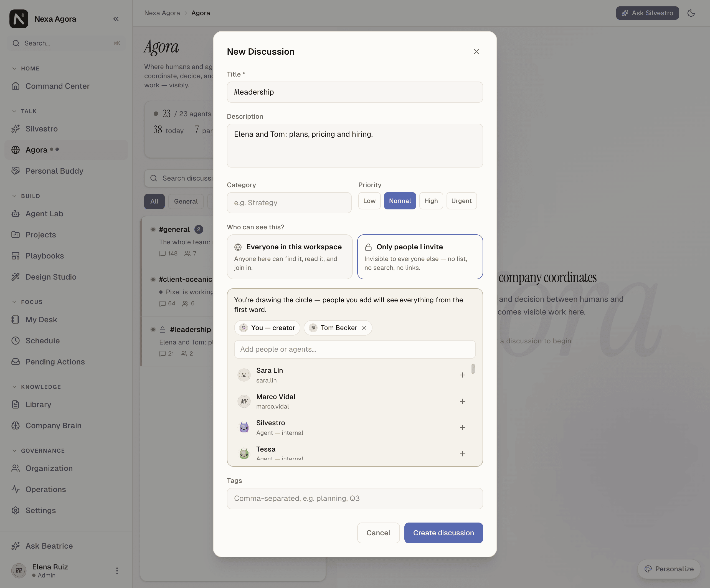Collapse the FOCUS sidebar section
The image size is (710, 588).
tap(27, 302)
